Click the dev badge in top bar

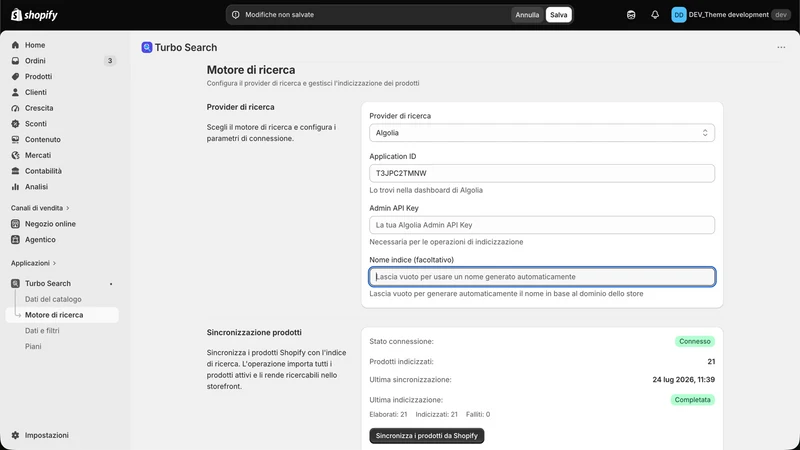(x=781, y=15)
